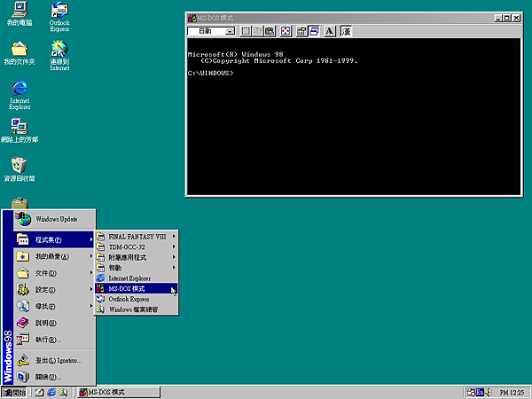Expand 文件(D) in the Start menu
Viewport: 532px width, 399px height.
coord(54,273)
